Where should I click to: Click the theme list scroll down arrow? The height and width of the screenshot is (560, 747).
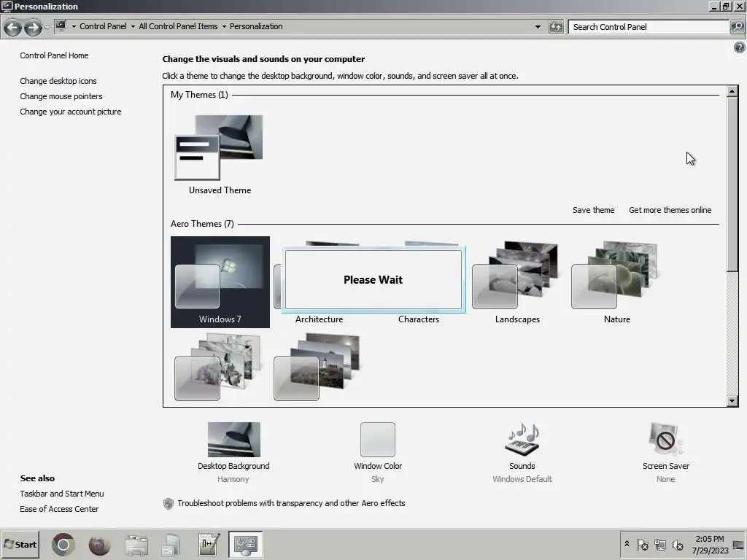pos(732,401)
